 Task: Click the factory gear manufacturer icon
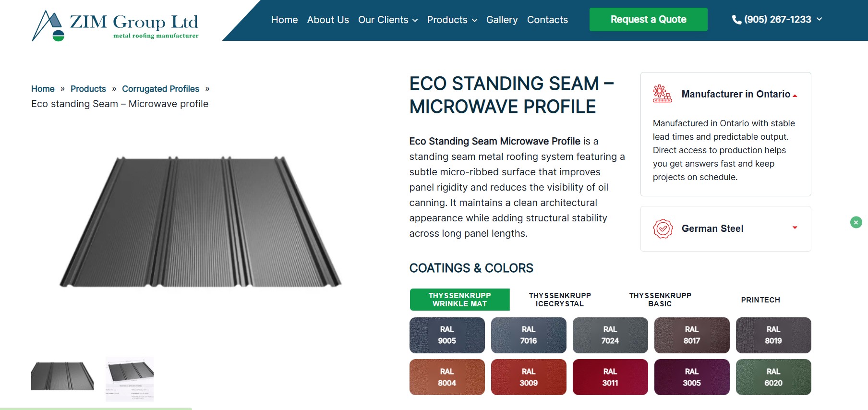pyautogui.click(x=662, y=94)
